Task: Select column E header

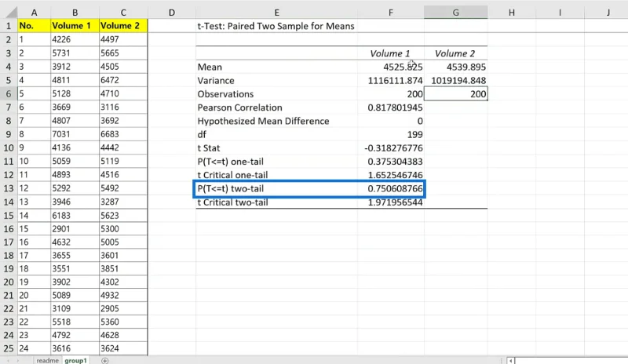Action: 277,13
